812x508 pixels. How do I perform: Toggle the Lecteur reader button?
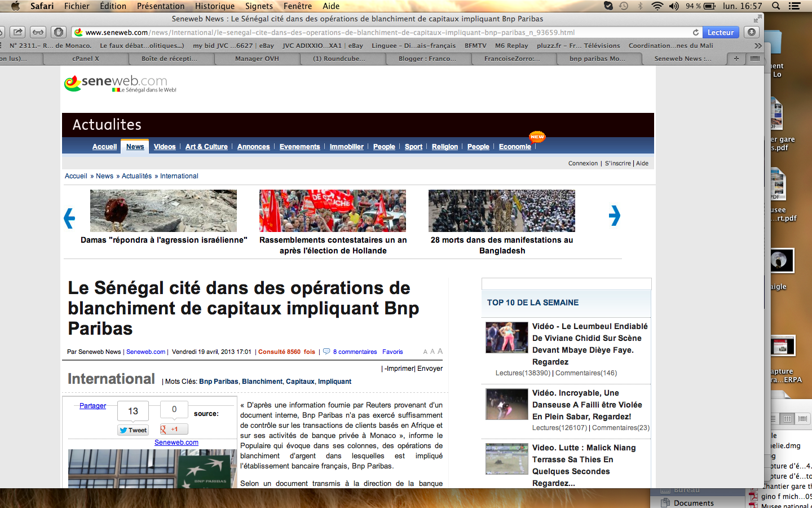tap(721, 32)
